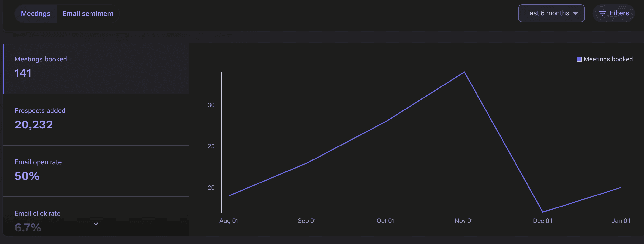Click the Meetings booked legend label
This screenshot has height=244, width=644.
pos(608,59)
